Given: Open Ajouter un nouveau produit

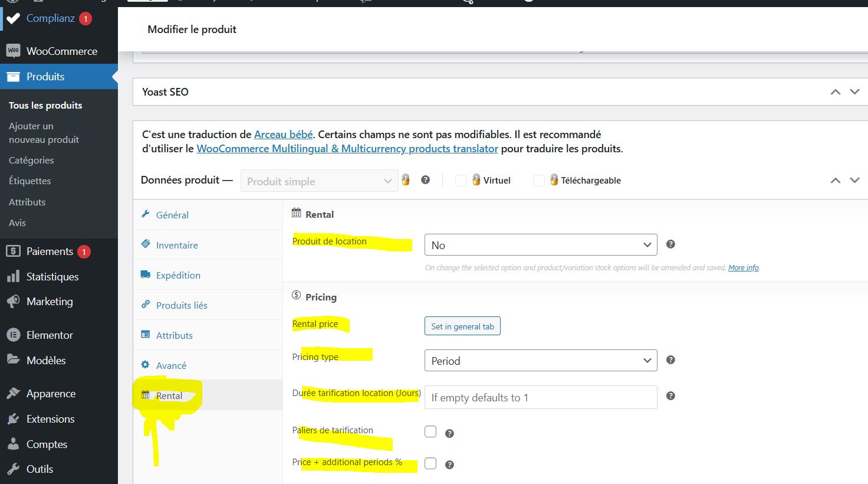Looking at the screenshot, I should pyautogui.click(x=44, y=133).
